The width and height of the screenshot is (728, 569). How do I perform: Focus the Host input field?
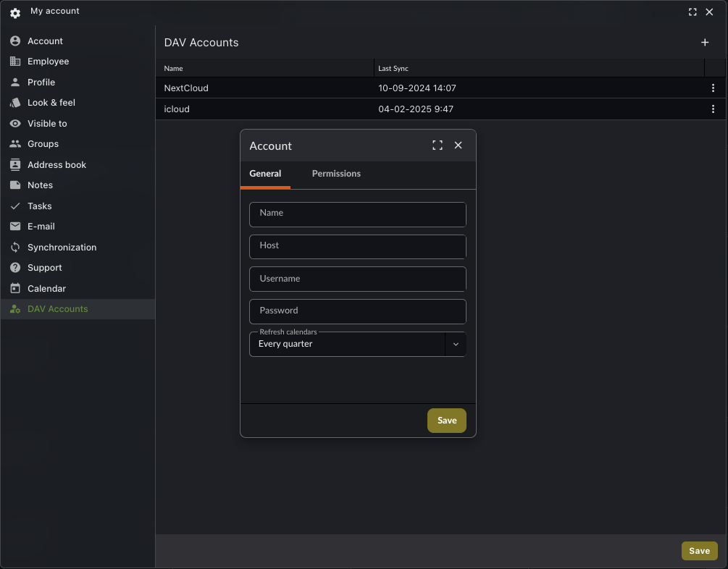coord(358,246)
